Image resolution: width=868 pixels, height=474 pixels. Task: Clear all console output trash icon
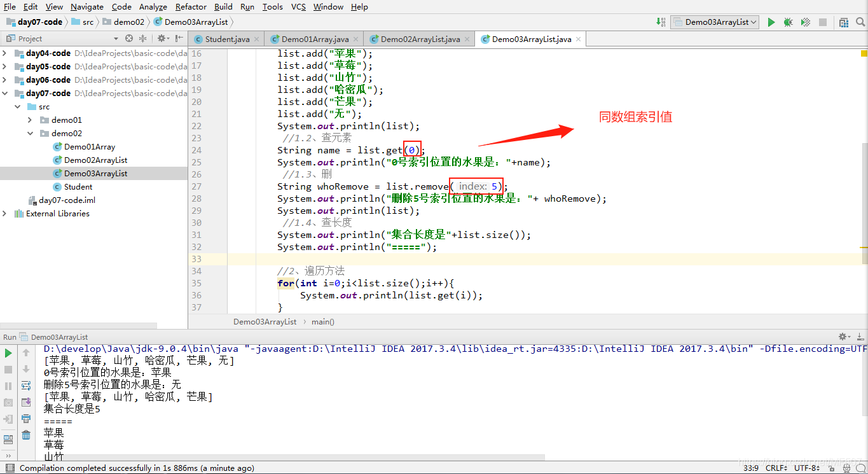pos(26,435)
